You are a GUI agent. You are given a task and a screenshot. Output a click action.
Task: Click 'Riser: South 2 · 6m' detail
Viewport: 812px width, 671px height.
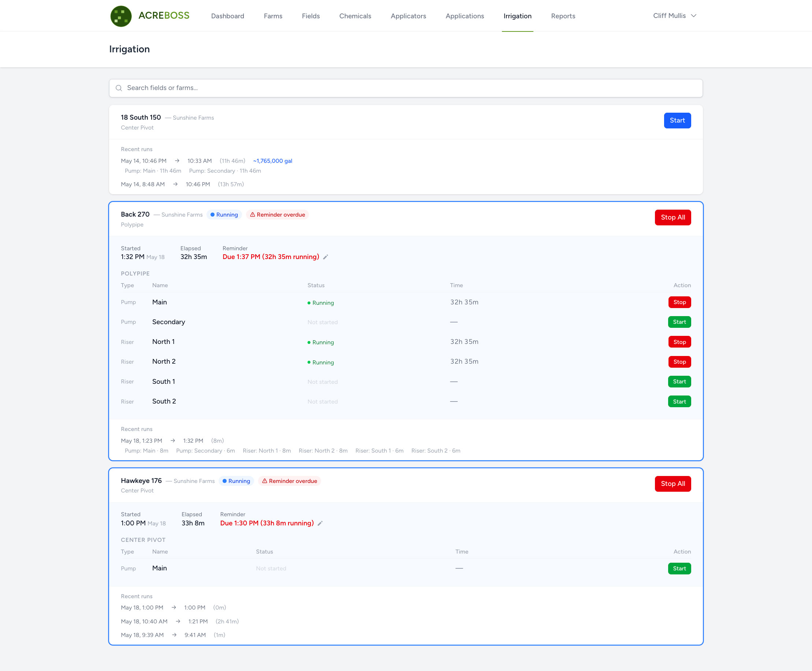pyautogui.click(x=436, y=451)
